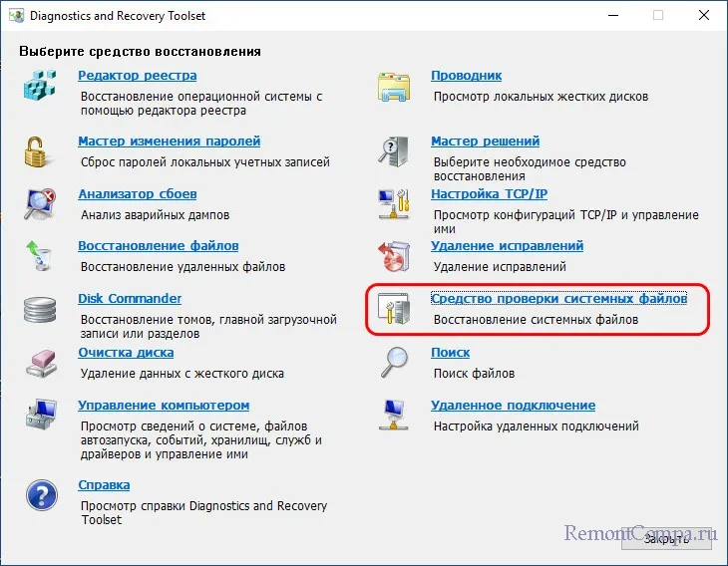
Task: Click the Explorer folder icon
Action: pyautogui.click(x=394, y=86)
